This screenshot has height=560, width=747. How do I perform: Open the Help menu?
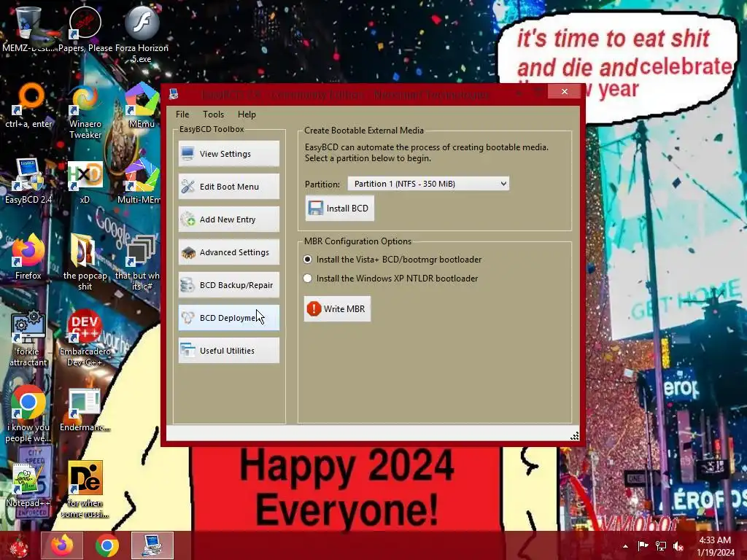247,114
